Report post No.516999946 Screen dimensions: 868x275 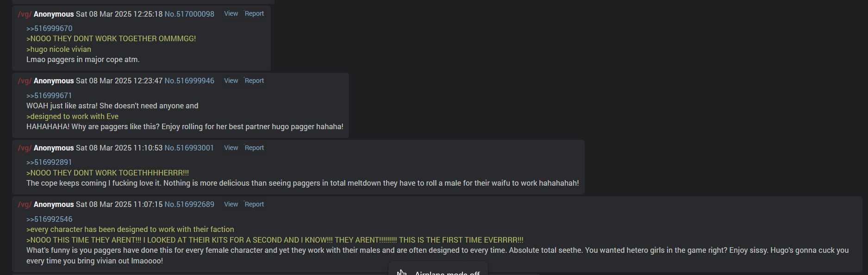point(254,81)
